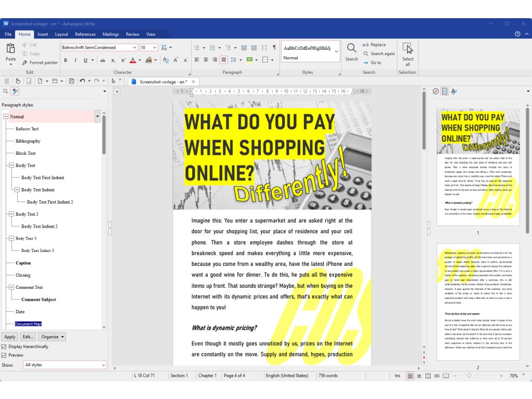This screenshot has width=532, height=399.
Task: Click the justify paragraph alignment icon
Action: click(x=223, y=60)
